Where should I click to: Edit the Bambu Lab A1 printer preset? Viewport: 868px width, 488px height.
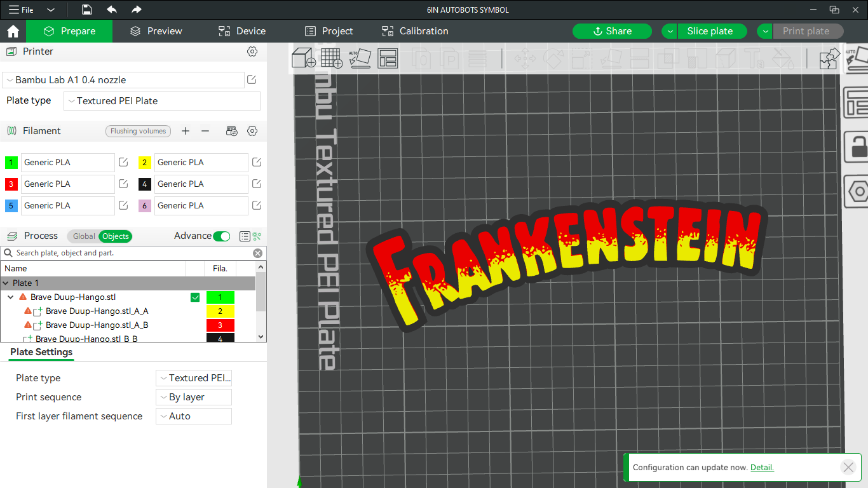pos(252,79)
